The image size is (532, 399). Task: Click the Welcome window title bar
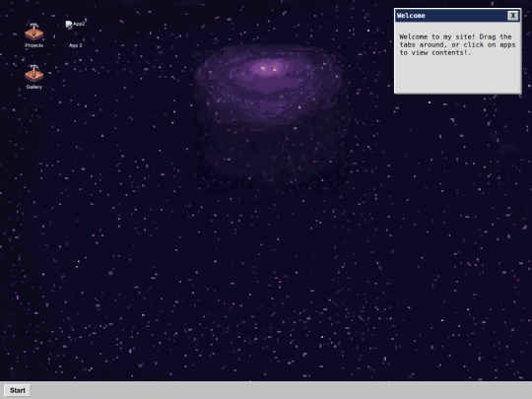[458, 16]
